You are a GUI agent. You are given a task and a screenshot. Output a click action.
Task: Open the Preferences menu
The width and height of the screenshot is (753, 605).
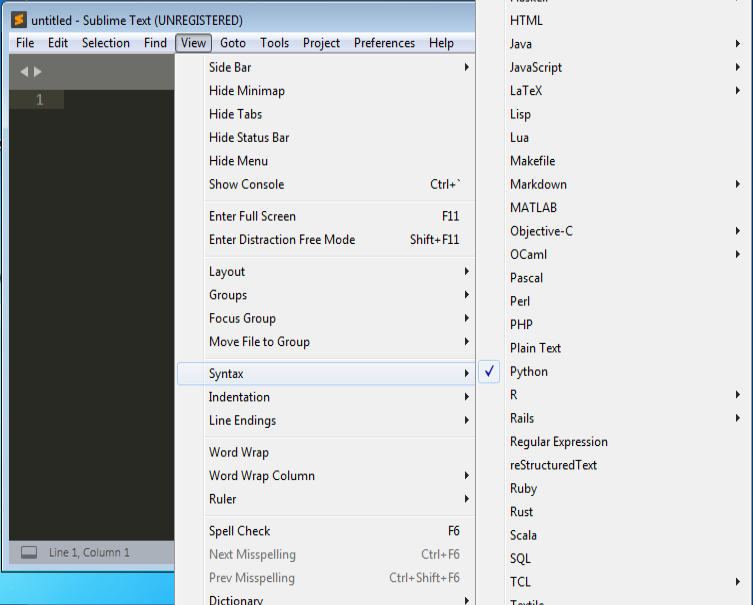384,43
